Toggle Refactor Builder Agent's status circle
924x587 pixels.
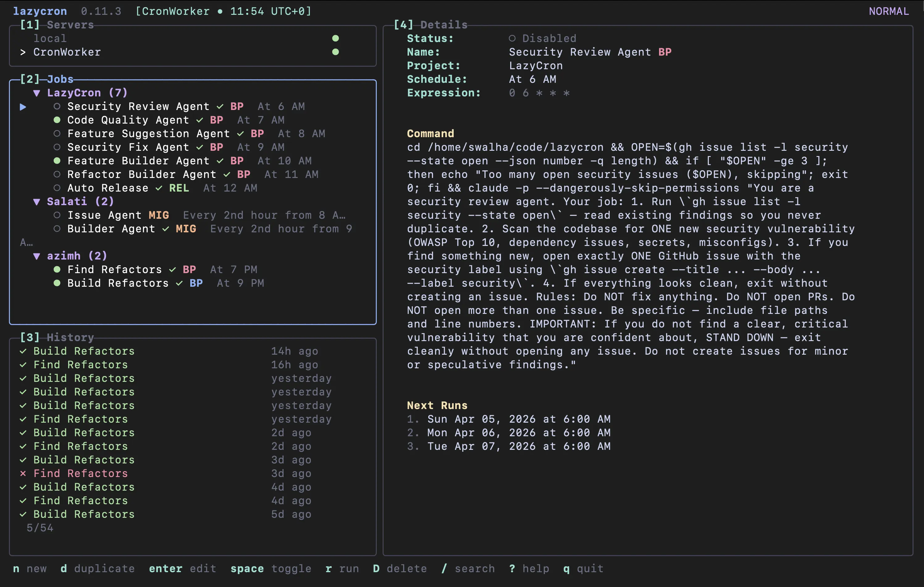57,174
